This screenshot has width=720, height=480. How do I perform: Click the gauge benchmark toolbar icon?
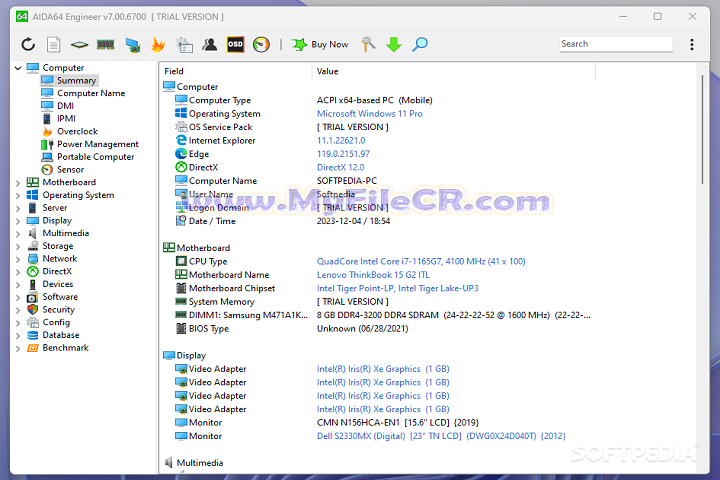pyautogui.click(x=261, y=45)
